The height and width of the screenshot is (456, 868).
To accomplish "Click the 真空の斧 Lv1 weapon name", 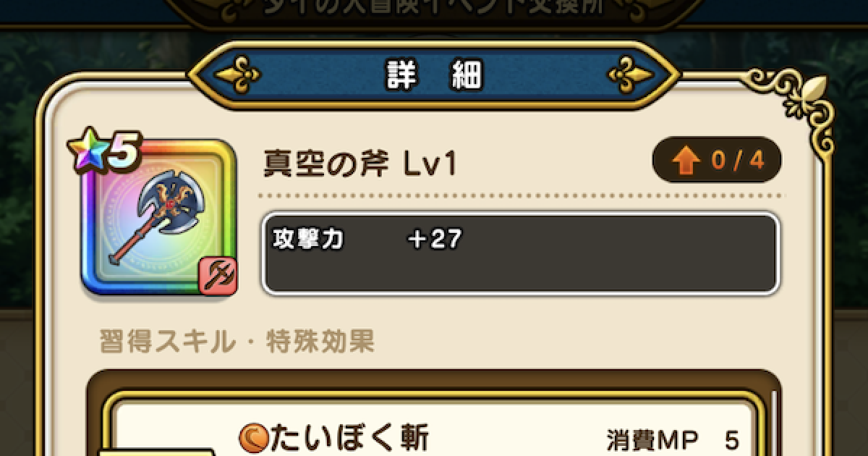I will (x=360, y=165).
